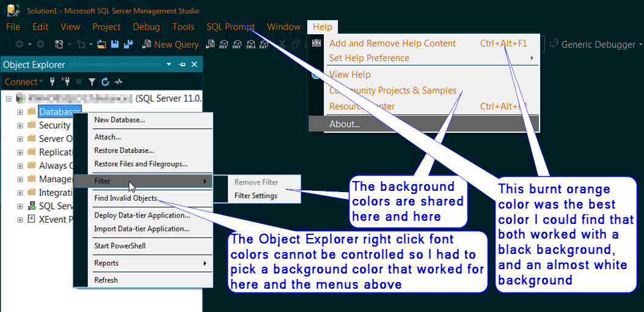Click the Navigate Backward toolbar arrow
This screenshot has height=312, width=644.
pos(19,45)
